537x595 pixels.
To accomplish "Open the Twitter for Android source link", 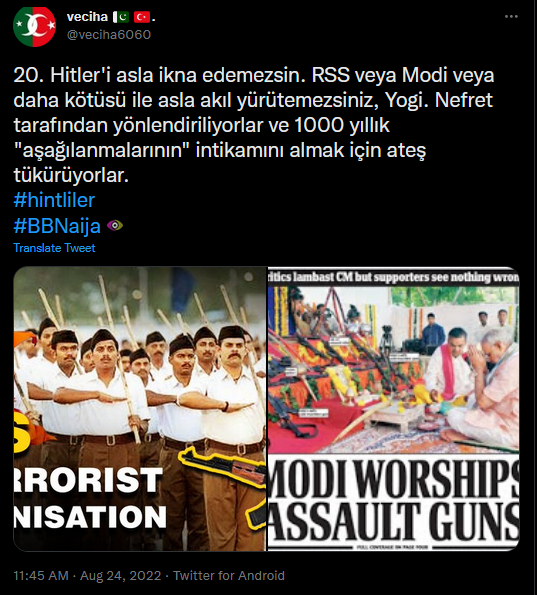I will (229, 576).
